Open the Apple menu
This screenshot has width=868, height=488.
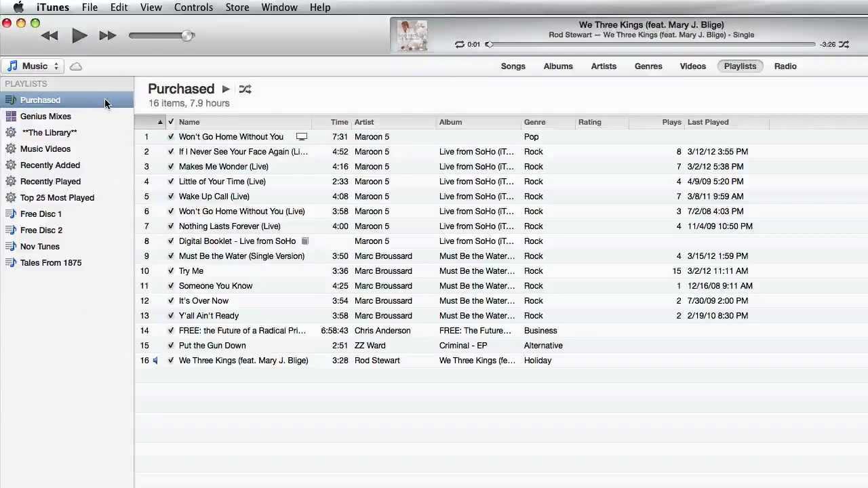(x=18, y=7)
